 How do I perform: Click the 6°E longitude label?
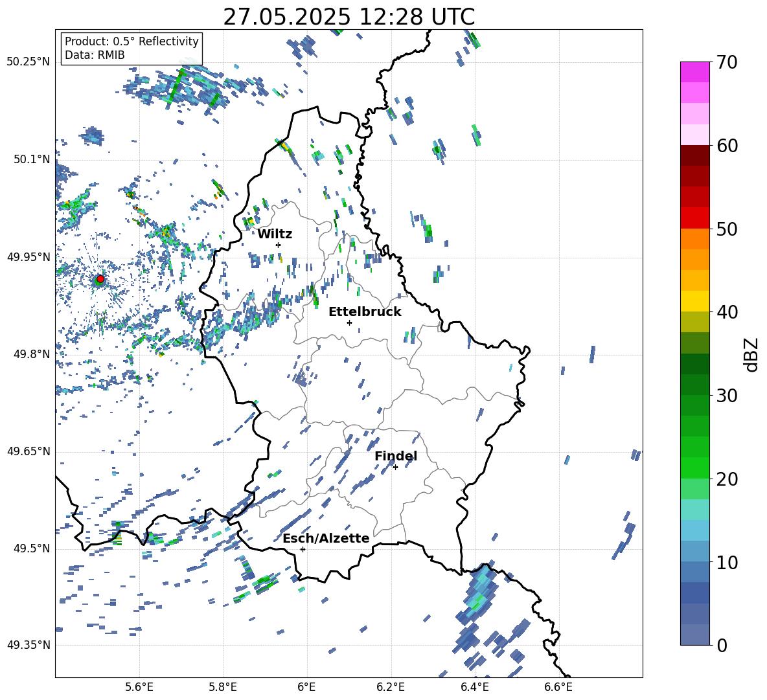click(x=306, y=687)
